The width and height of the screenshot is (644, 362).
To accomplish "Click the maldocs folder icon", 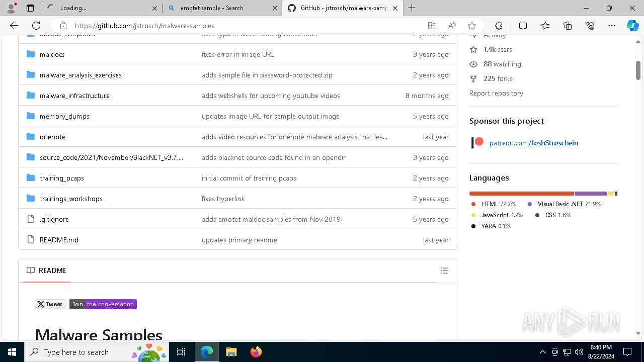I will pyautogui.click(x=31, y=54).
